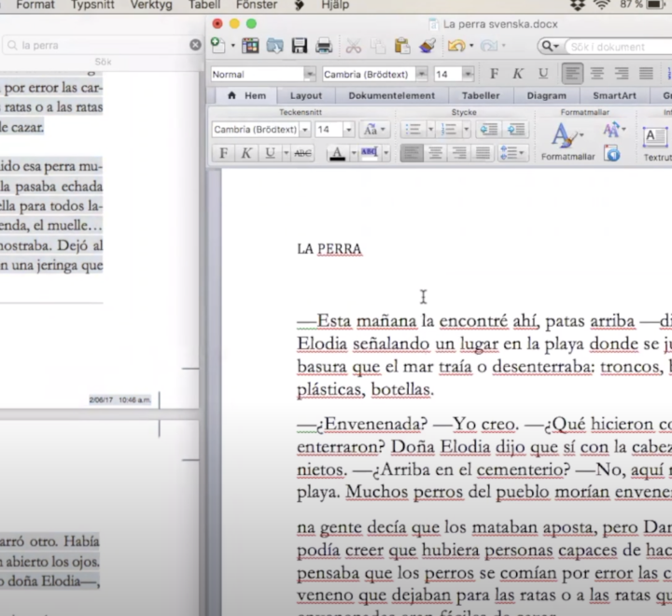
Task: Copy selection using the copy icon
Action: (x=378, y=46)
